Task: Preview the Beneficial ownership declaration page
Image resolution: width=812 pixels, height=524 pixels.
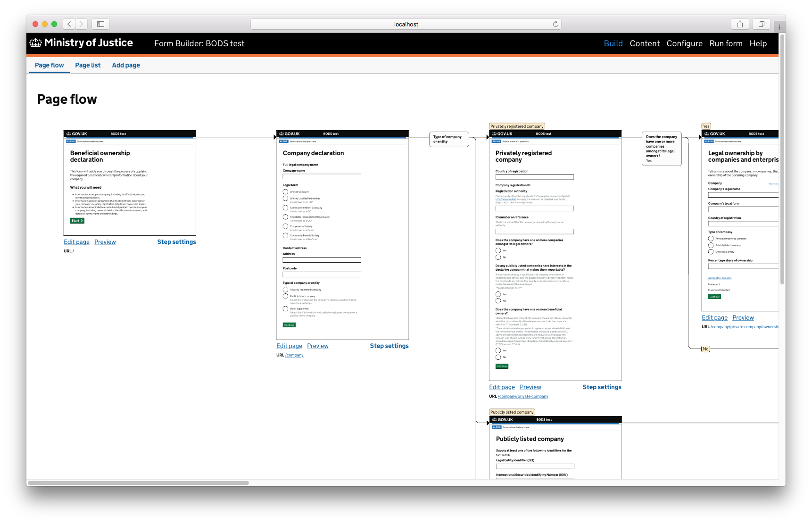Action: (x=105, y=242)
